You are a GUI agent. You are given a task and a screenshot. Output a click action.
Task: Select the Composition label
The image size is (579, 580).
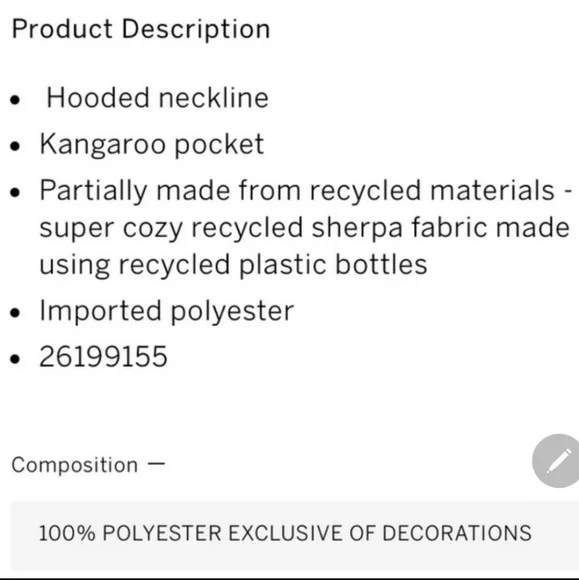[74, 465]
